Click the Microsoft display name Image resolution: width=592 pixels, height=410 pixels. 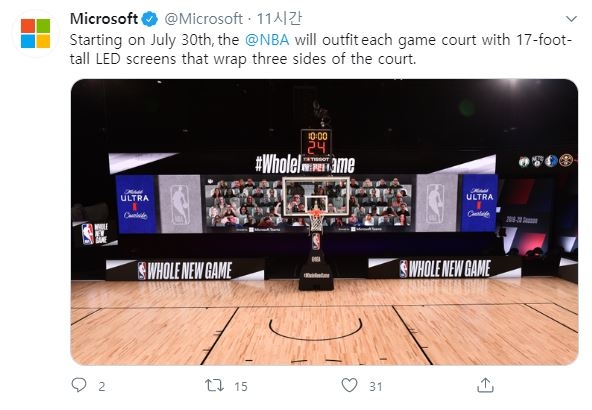(x=104, y=18)
